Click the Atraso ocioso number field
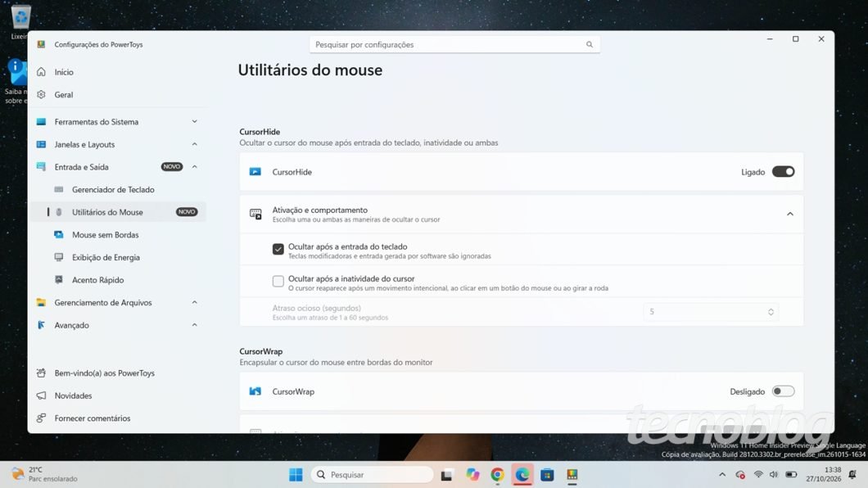 [x=711, y=312]
